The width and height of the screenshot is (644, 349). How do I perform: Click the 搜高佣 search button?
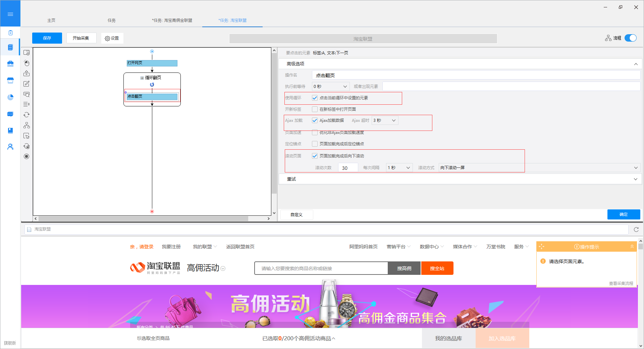[404, 268]
